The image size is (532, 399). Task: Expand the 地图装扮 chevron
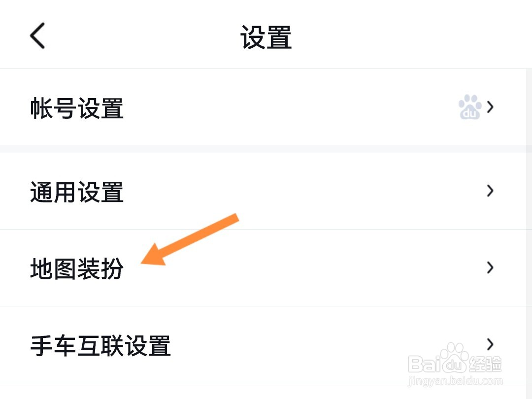pyautogui.click(x=490, y=267)
